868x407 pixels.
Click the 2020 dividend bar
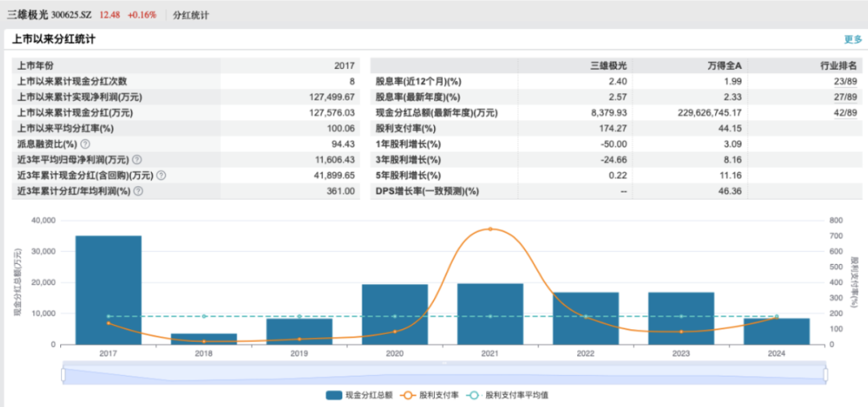[x=395, y=314]
